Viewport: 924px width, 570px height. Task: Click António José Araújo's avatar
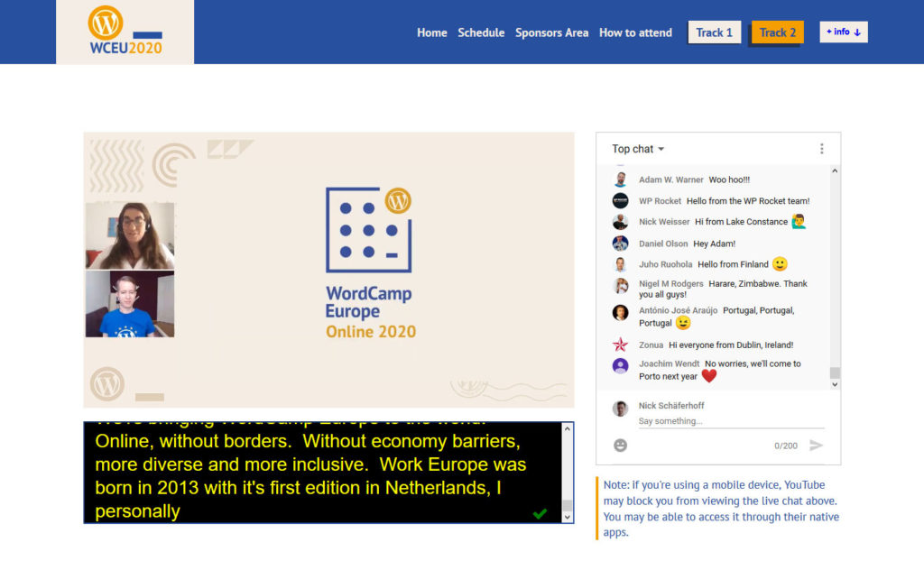point(620,312)
